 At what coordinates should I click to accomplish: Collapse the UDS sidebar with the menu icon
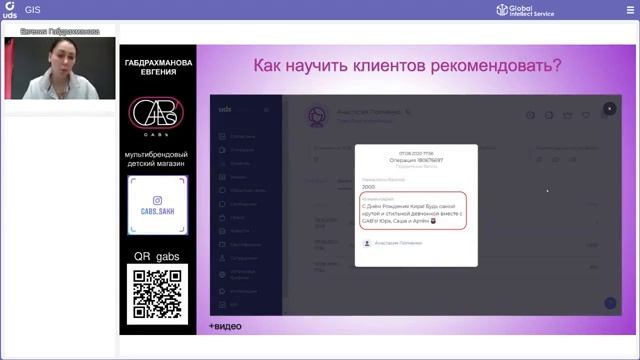coord(267,110)
